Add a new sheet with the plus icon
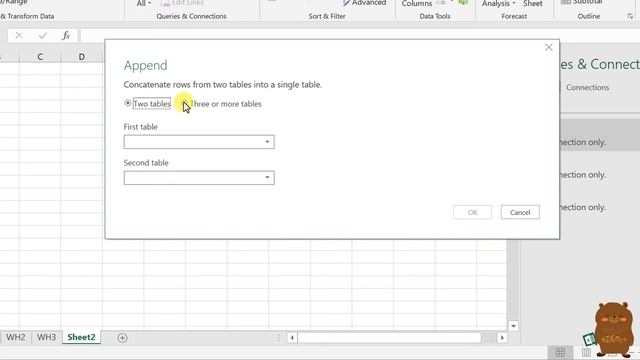Screen dimensions: 640x360 coord(122,338)
